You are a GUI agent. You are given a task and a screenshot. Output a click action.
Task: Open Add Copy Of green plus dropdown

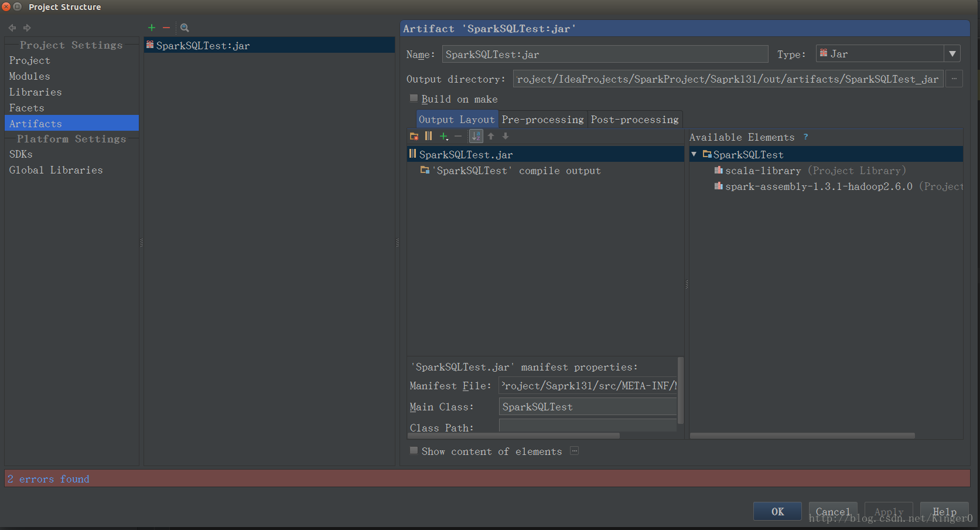444,136
